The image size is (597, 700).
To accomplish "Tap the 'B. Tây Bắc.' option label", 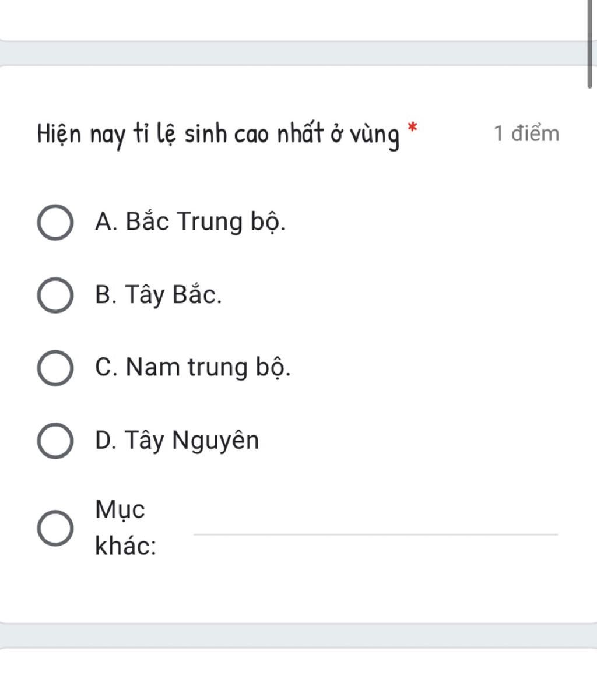I will (x=159, y=295).
